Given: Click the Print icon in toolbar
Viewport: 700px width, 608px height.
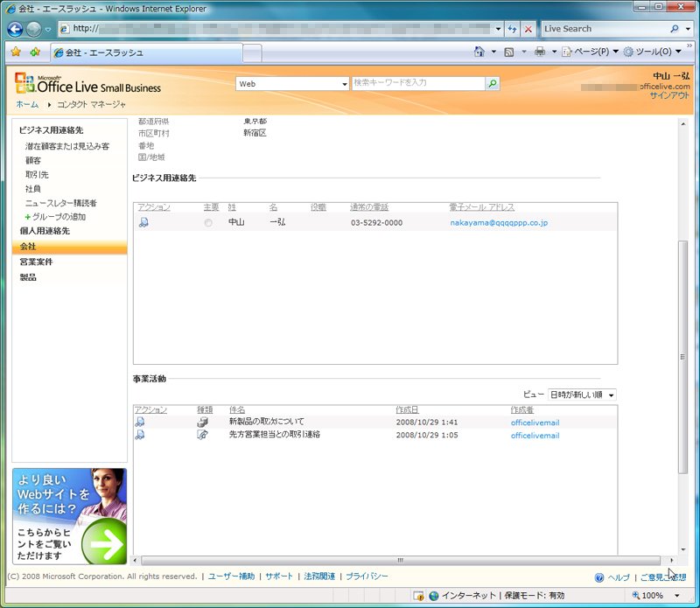Looking at the screenshot, I should [x=540, y=52].
